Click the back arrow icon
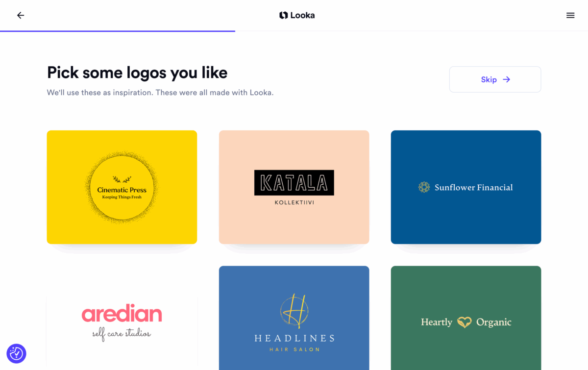 point(21,15)
